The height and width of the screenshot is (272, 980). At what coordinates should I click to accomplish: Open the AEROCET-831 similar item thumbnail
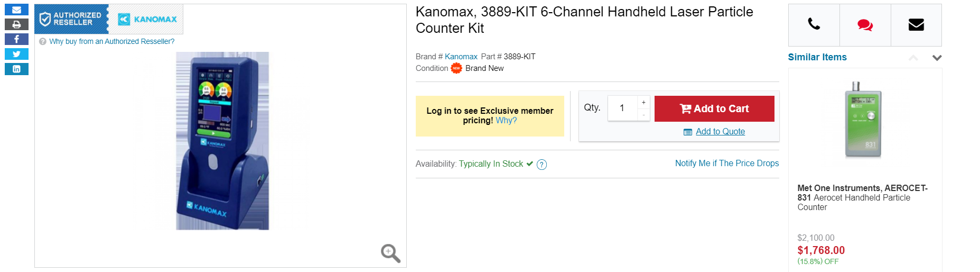863,120
